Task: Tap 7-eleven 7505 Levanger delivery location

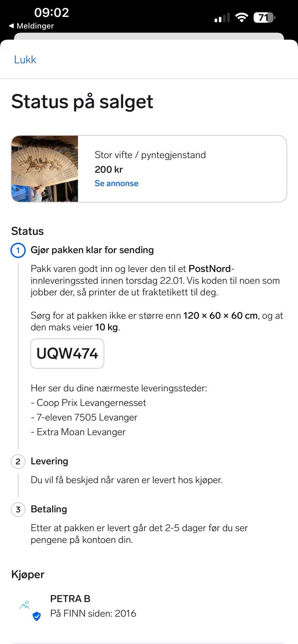Action: [x=87, y=417]
